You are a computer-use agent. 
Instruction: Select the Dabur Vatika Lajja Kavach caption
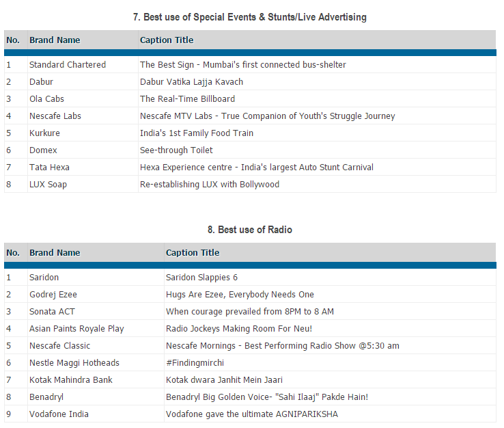click(191, 82)
